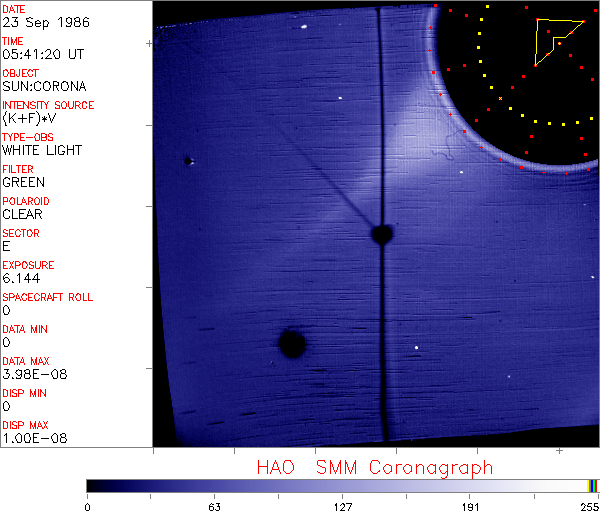
Task: Click the large dark circular blemish
Action: [x=291, y=344]
